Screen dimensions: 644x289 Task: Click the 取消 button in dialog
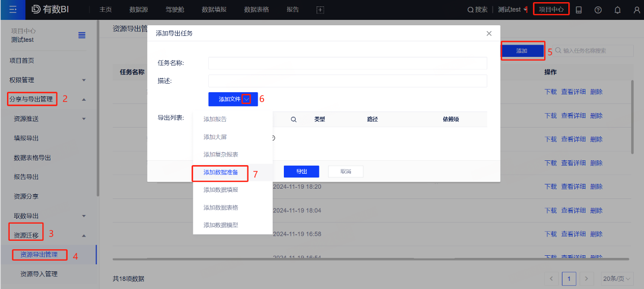[x=345, y=172]
